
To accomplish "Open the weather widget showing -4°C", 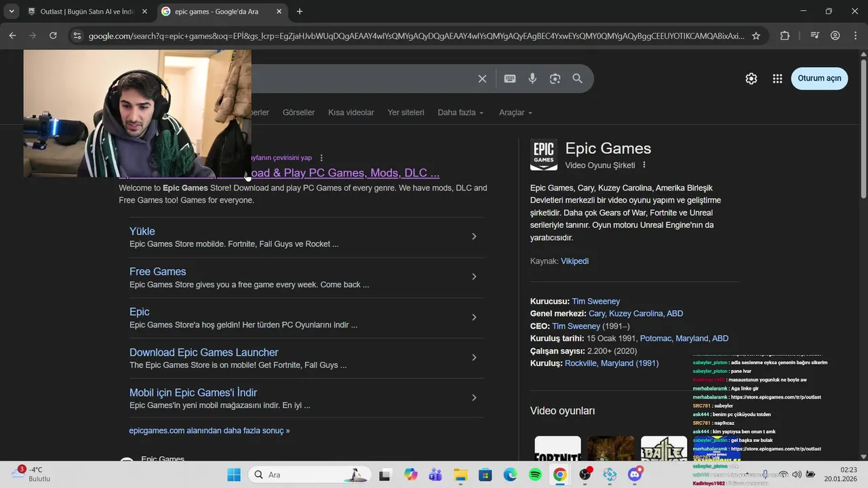I will [31, 474].
